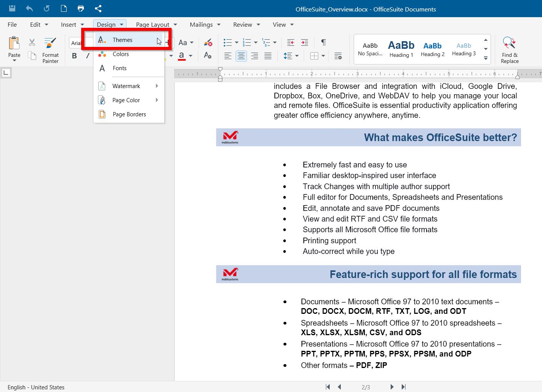
Task: Open the Review menu
Action: 246,24
